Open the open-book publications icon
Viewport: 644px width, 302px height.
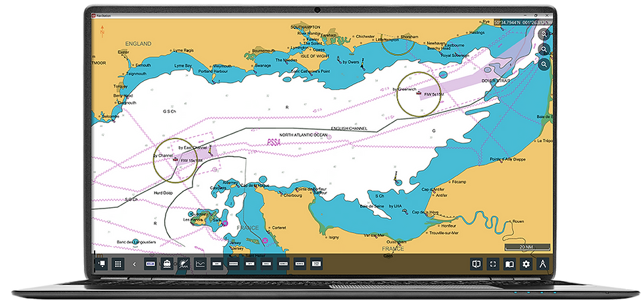510,264
